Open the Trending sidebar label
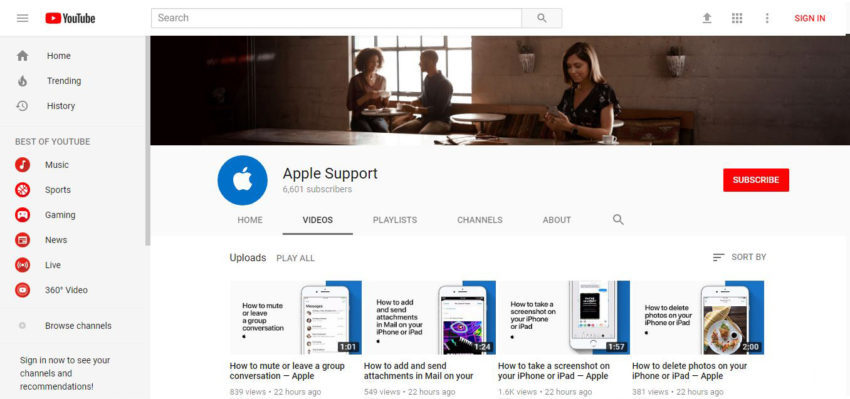 [x=64, y=81]
